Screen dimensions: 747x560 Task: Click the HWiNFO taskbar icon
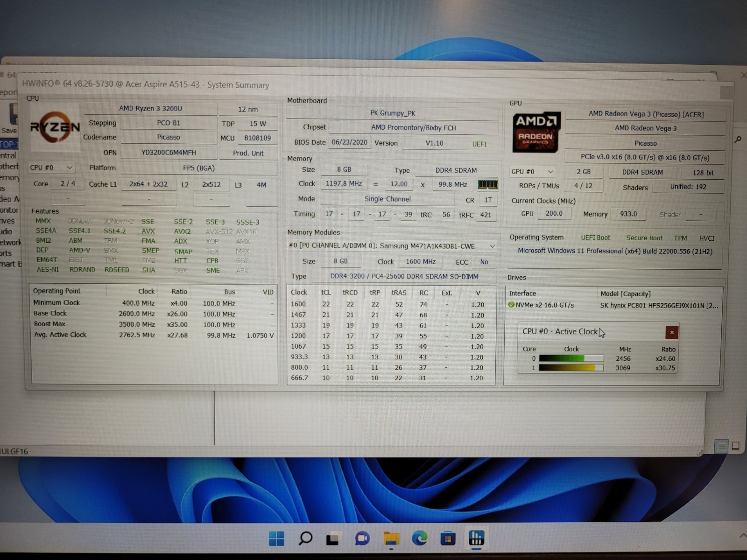coord(476,539)
